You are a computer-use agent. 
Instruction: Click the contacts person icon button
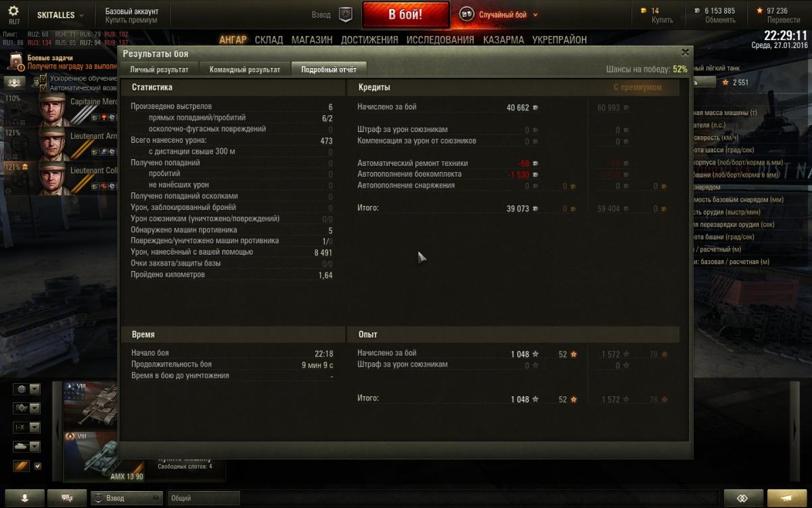(x=25, y=498)
